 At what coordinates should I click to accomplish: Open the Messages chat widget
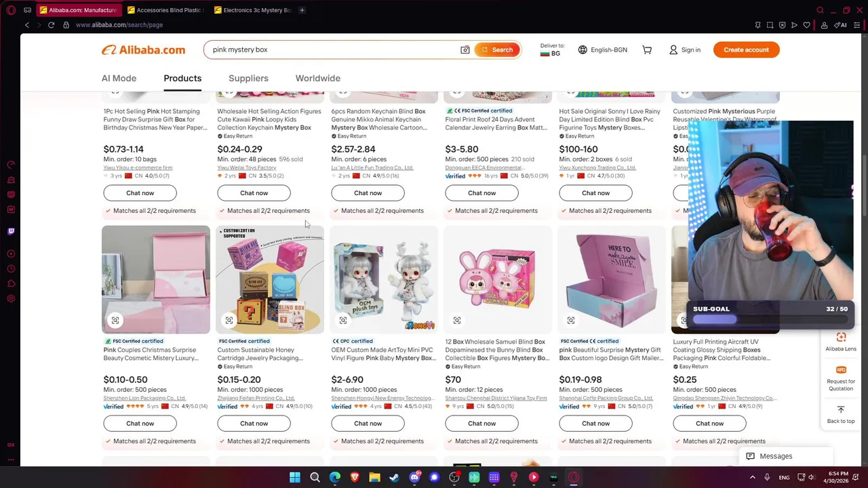(x=769, y=456)
